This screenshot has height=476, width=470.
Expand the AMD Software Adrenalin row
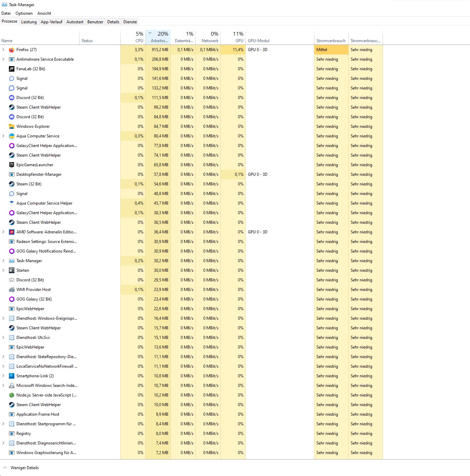coord(3,232)
